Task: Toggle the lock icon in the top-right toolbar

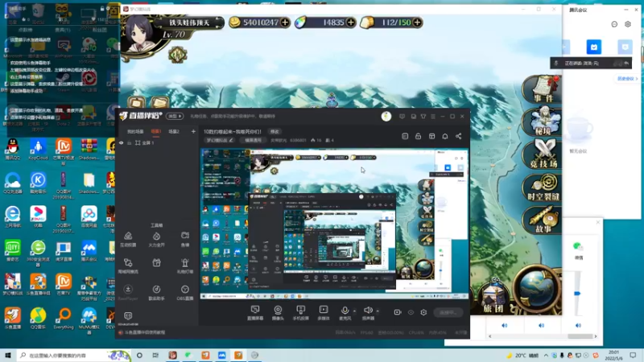Action: pos(418,136)
